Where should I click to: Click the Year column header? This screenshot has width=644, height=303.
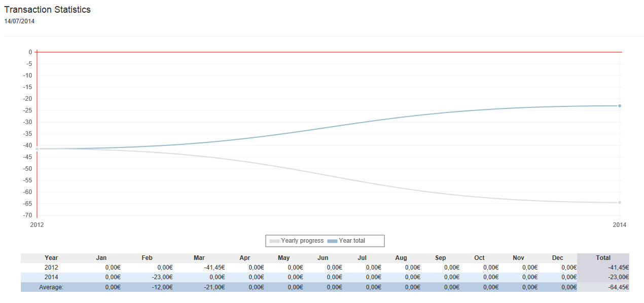coord(51,258)
